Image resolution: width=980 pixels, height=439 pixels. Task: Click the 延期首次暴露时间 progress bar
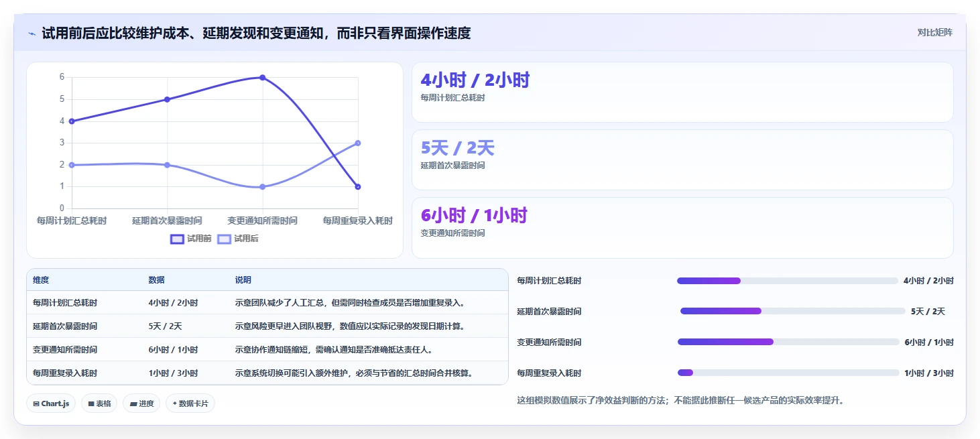coord(792,311)
